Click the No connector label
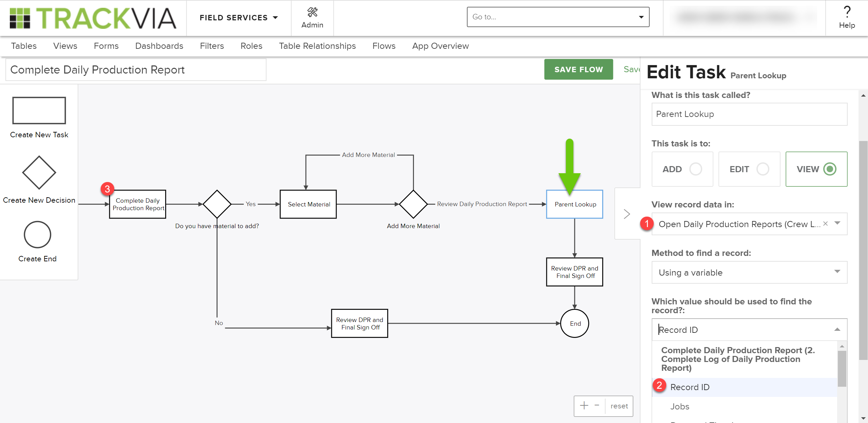The height and width of the screenshot is (423, 868). click(219, 323)
